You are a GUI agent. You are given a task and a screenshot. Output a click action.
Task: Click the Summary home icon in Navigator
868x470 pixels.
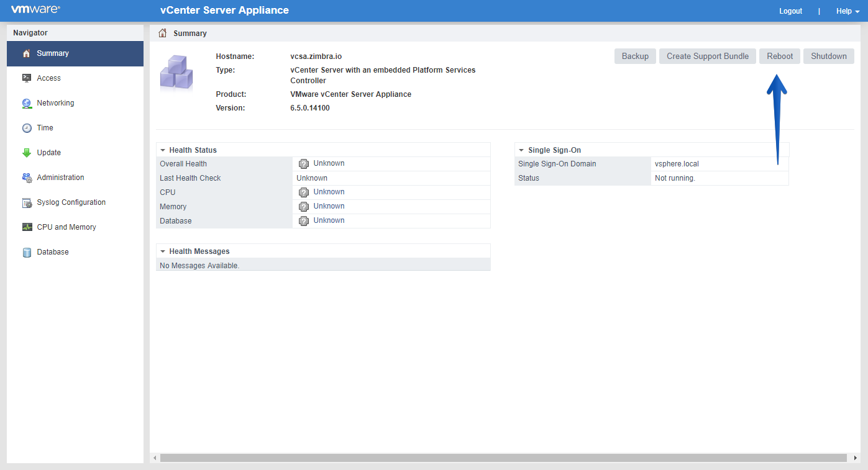point(27,53)
